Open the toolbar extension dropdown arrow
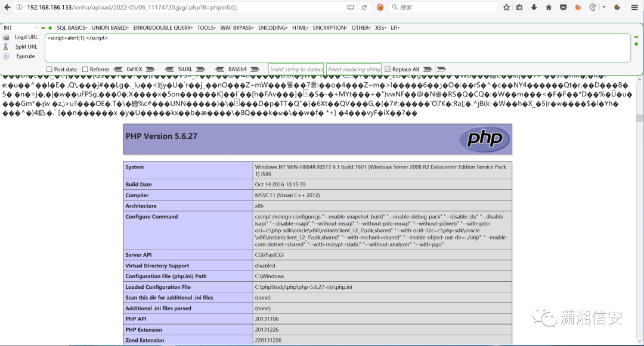 coord(604,7)
